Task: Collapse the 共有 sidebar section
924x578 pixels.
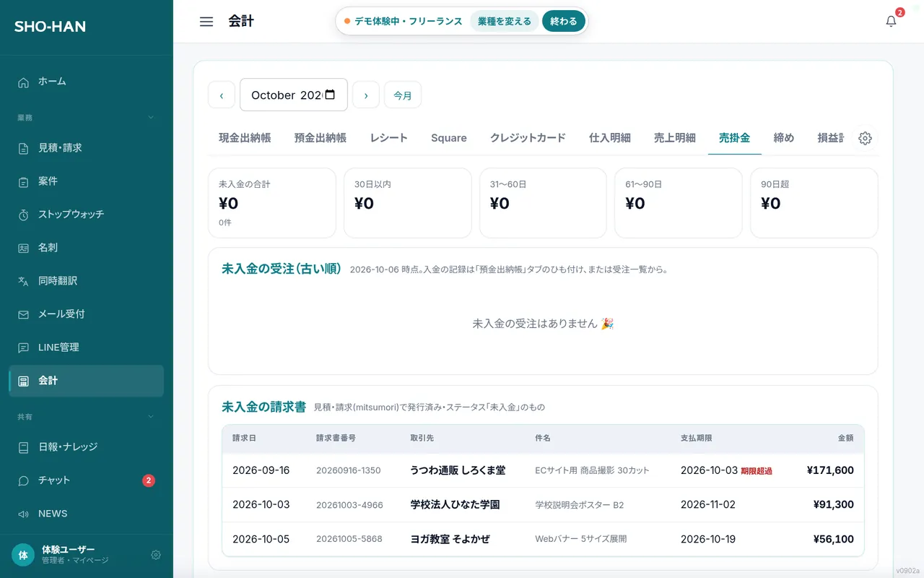Action: click(151, 417)
